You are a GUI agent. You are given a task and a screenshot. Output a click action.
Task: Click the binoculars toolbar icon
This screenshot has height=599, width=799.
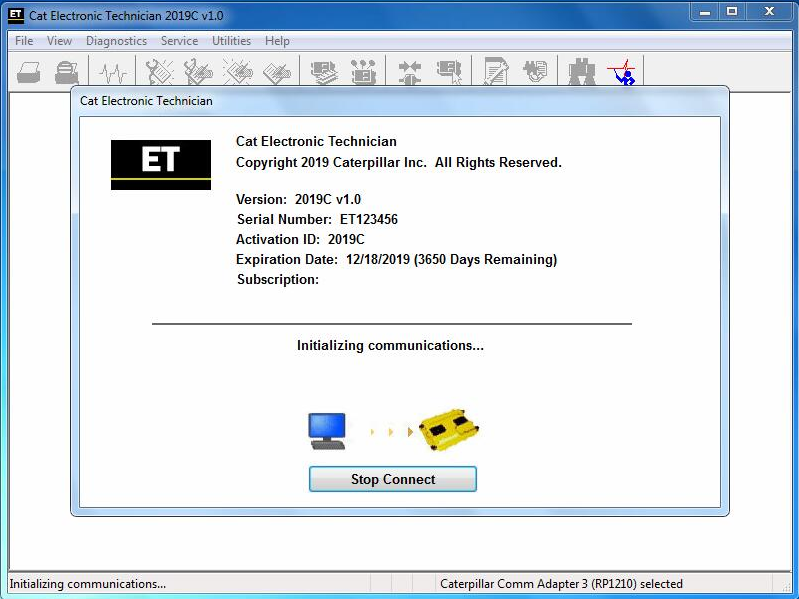(x=582, y=72)
